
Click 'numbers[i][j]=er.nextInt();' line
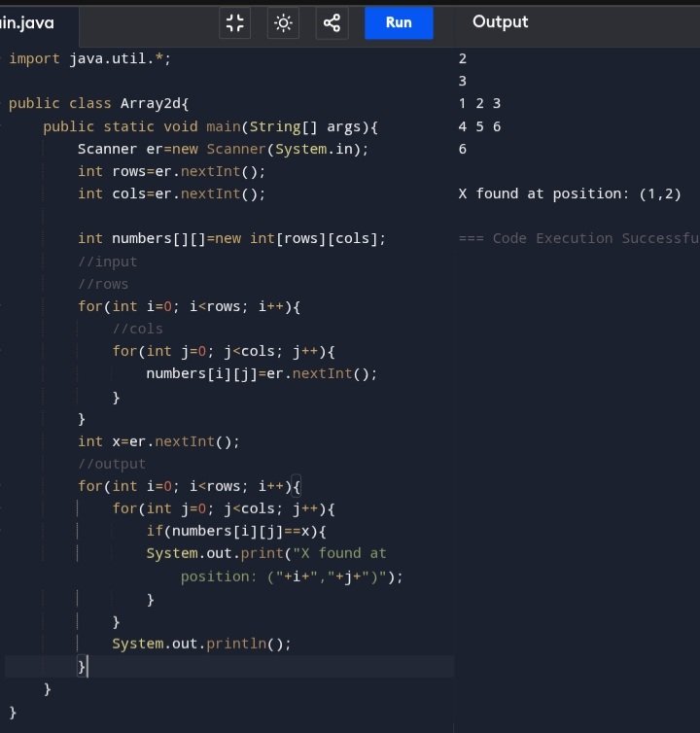click(x=262, y=374)
